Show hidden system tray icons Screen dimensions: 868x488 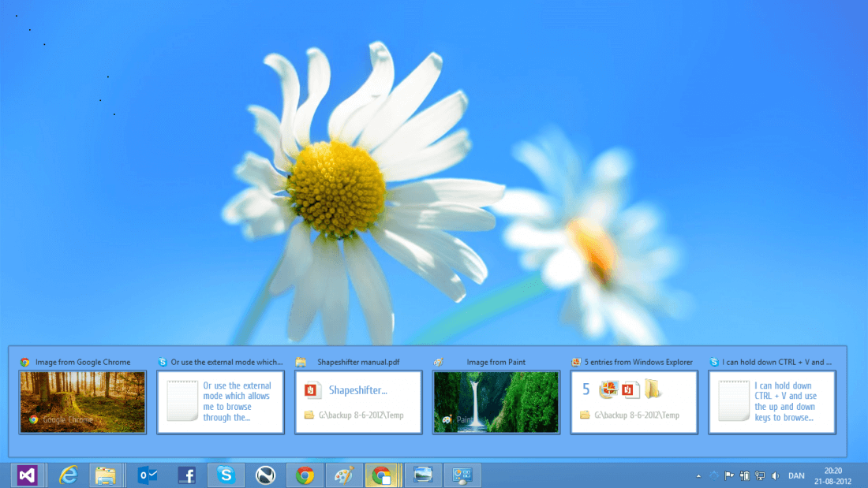(x=698, y=476)
